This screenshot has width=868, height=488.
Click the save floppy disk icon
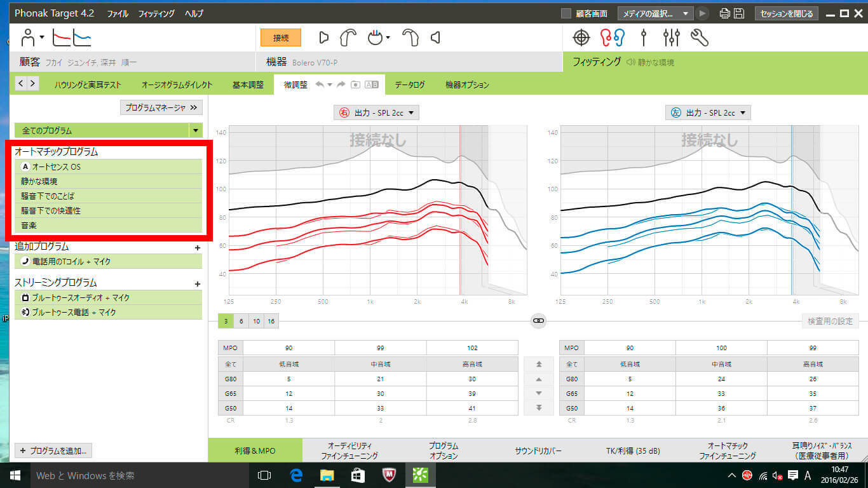[740, 13]
